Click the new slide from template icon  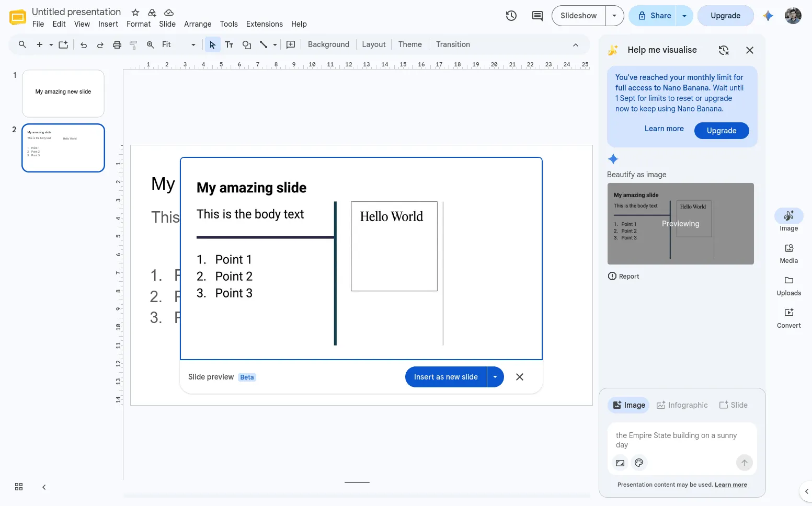63,44
